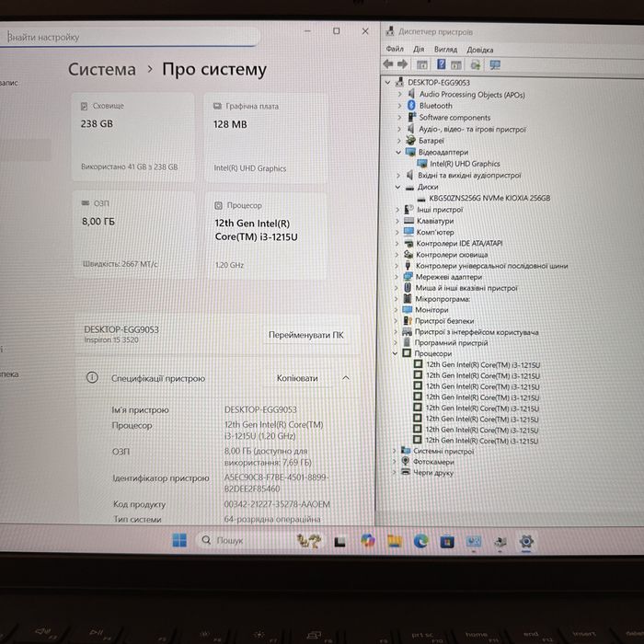This screenshot has height=644, width=644.
Task: Select Вхідні та вихідні аудіопристрої row
Action: (x=469, y=176)
